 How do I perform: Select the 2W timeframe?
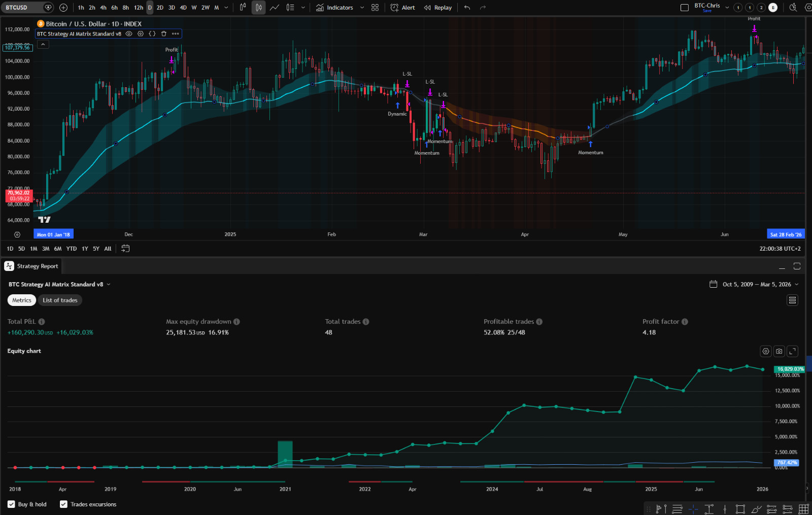pyautogui.click(x=206, y=8)
